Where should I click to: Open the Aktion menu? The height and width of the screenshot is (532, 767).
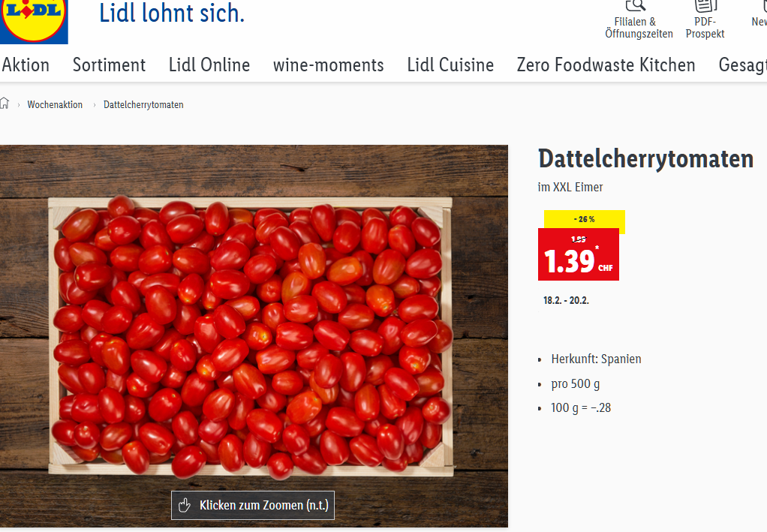(x=26, y=65)
